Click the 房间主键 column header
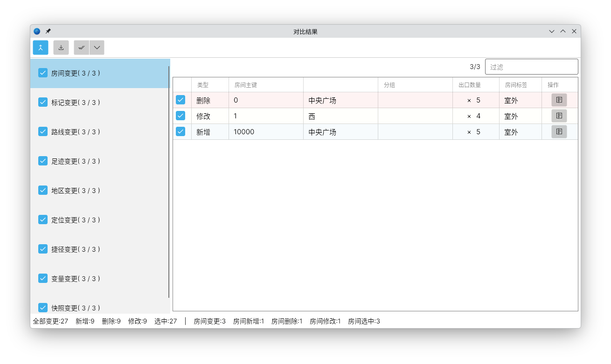611x364 pixels. [x=246, y=85]
